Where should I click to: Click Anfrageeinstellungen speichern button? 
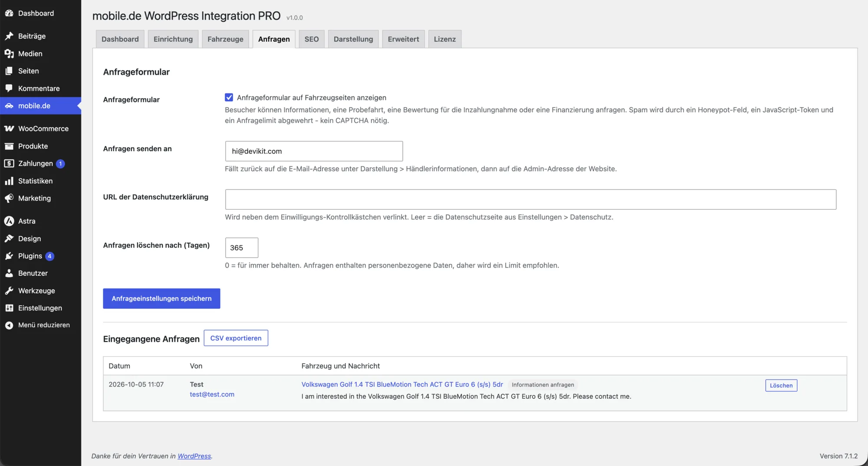tap(161, 298)
